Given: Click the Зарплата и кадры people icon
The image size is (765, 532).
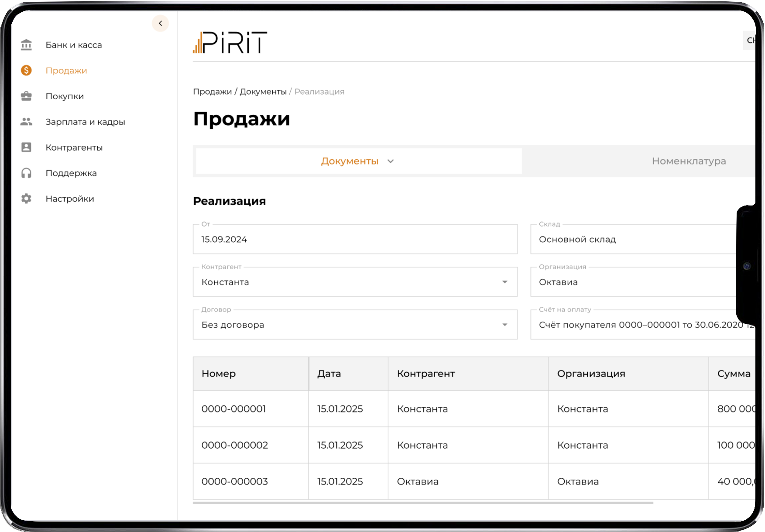Looking at the screenshot, I should click(x=26, y=122).
